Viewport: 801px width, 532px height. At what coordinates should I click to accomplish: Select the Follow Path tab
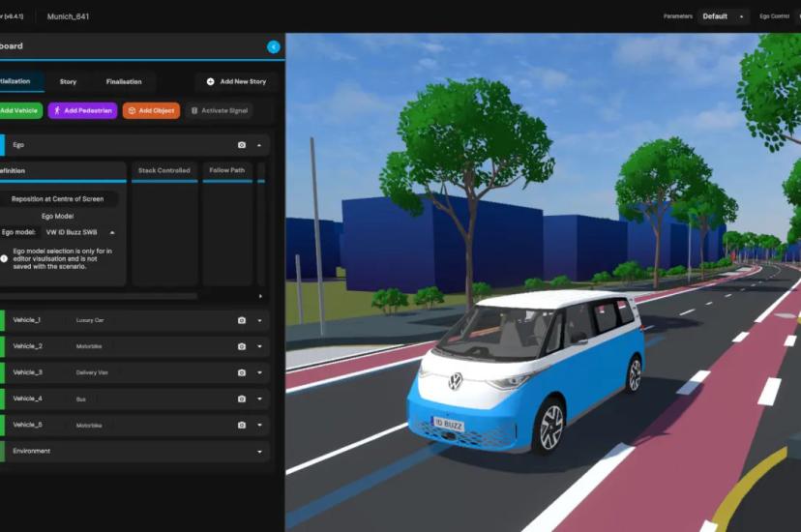[x=227, y=171]
